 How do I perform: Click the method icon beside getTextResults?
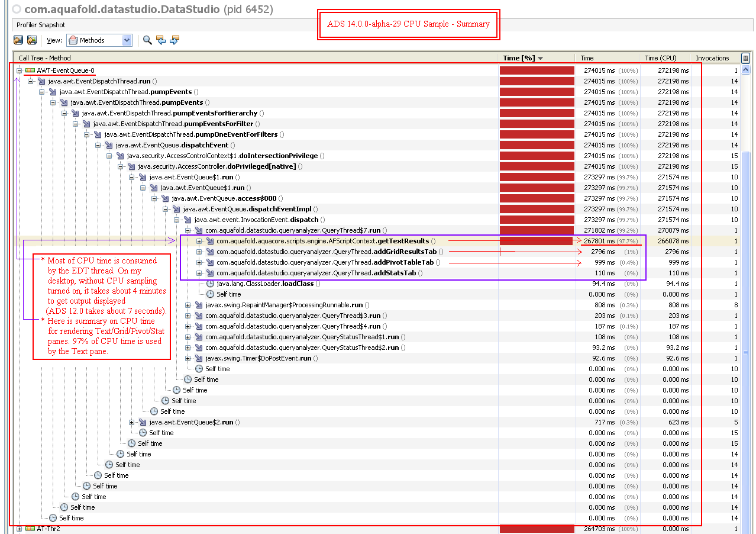210,241
